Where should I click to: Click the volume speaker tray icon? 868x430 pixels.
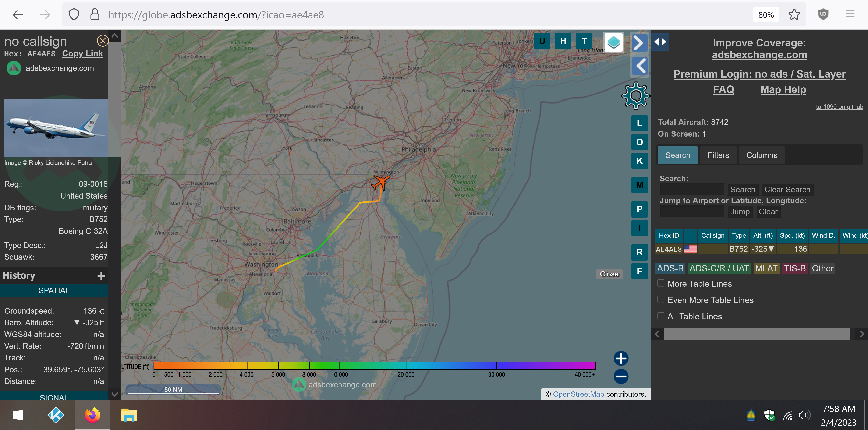804,416
